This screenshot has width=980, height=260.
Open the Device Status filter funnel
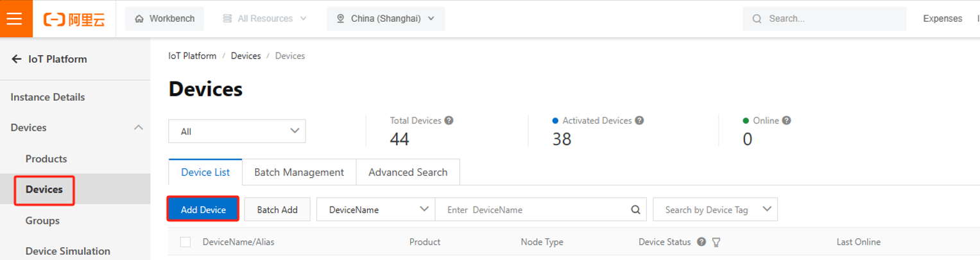tap(716, 242)
